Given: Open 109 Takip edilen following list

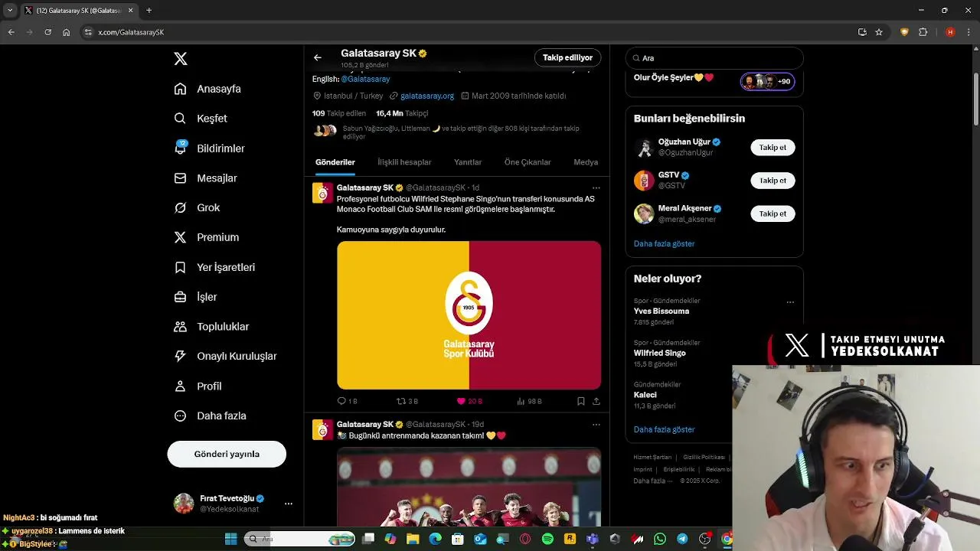Looking at the screenshot, I should (339, 113).
